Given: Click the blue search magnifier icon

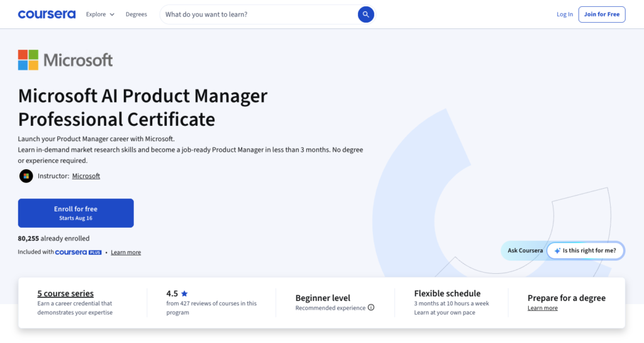Looking at the screenshot, I should pos(365,14).
